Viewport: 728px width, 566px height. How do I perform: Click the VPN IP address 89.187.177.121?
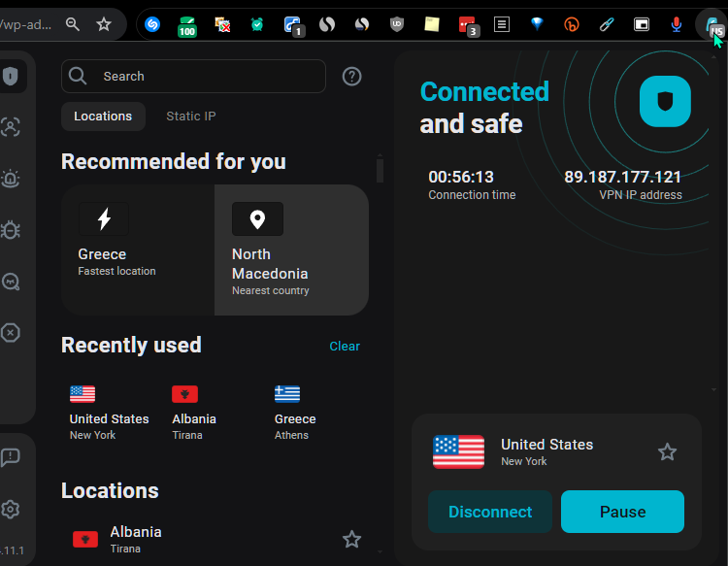(622, 177)
